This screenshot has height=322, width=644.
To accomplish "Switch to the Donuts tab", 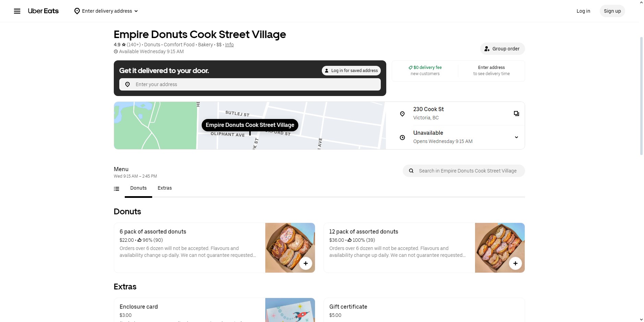I will (138, 188).
